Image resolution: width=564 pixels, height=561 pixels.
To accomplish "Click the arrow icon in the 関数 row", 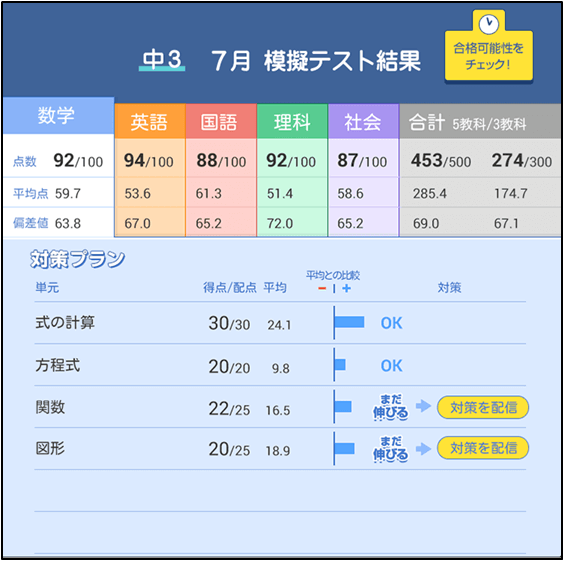I will (423, 406).
